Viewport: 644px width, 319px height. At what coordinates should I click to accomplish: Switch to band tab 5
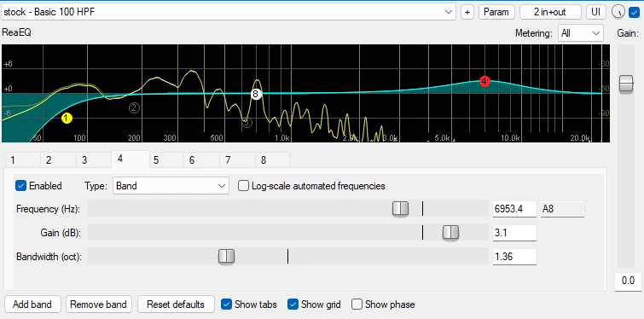tap(156, 160)
